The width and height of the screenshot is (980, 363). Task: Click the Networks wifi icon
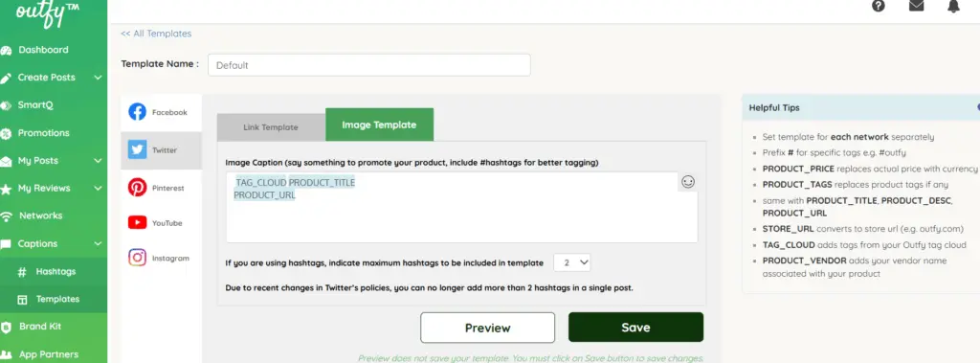point(7,216)
